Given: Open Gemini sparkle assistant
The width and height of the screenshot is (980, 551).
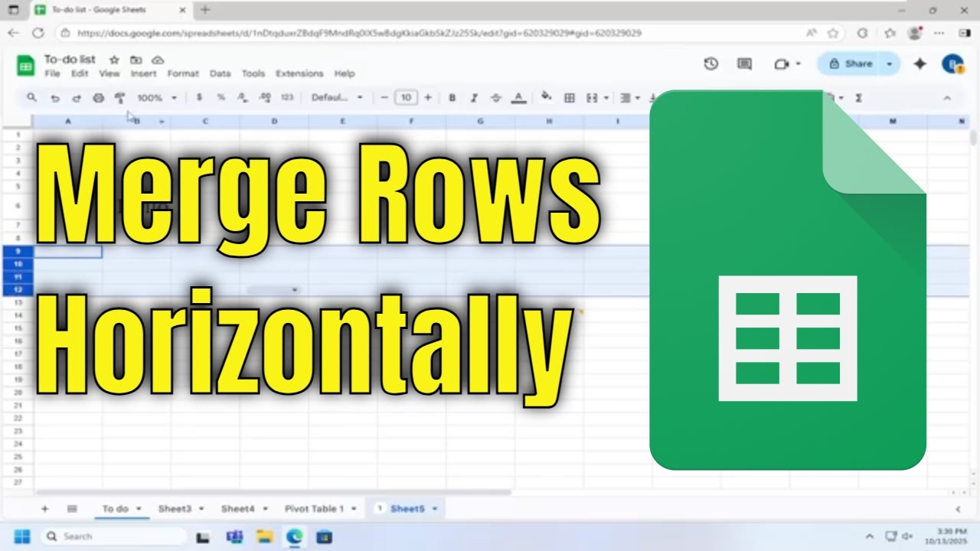Looking at the screenshot, I should [920, 64].
